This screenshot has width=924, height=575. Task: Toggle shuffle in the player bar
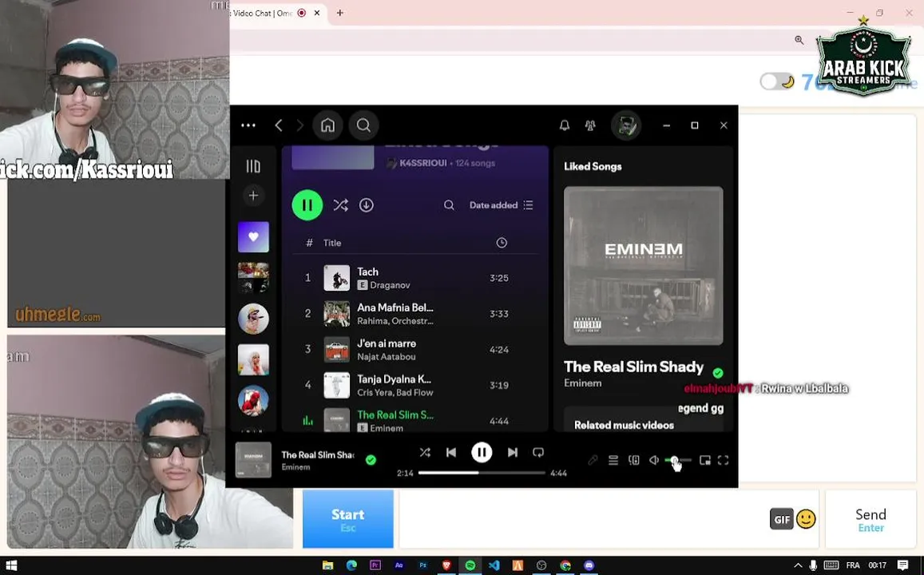(425, 453)
